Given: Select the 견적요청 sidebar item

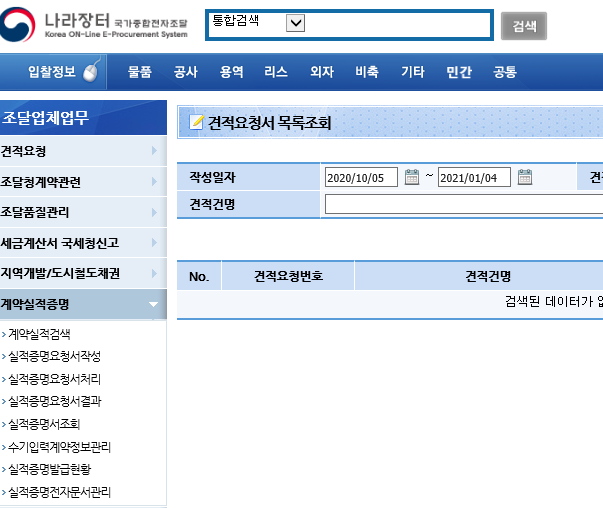Looking at the screenshot, I should [83, 151].
